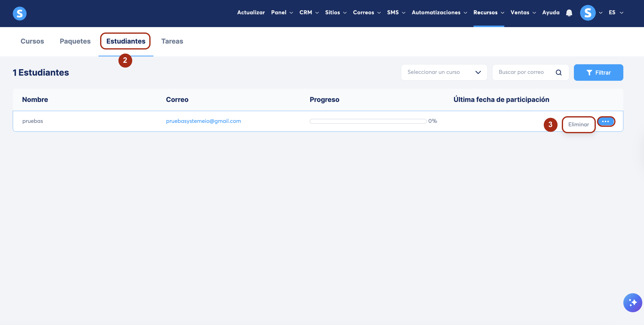Expand the Seleccionar un curso dropdown

pyautogui.click(x=444, y=72)
